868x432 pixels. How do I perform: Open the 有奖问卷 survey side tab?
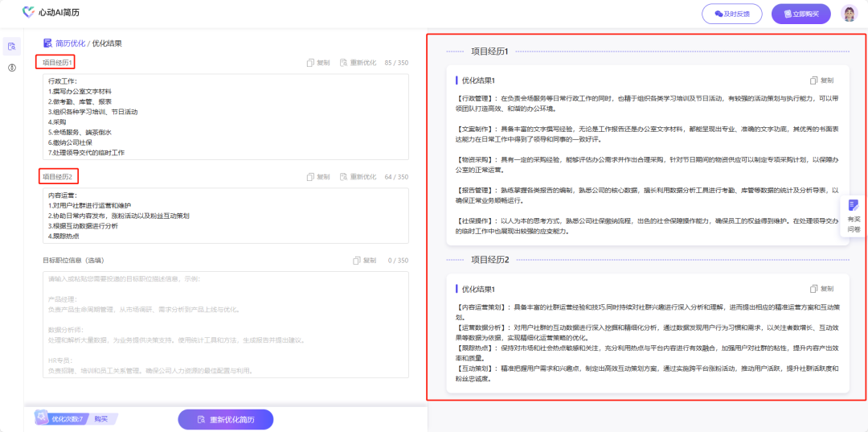pyautogui.click(x=854, y=217)
